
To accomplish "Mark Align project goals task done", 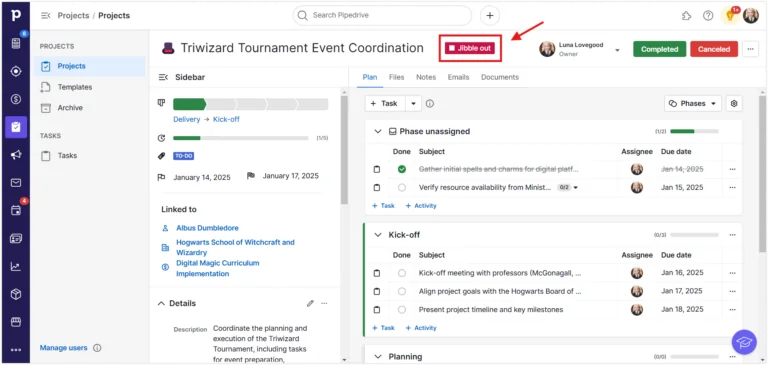I will pyautogui.click(x=402, y=291).
